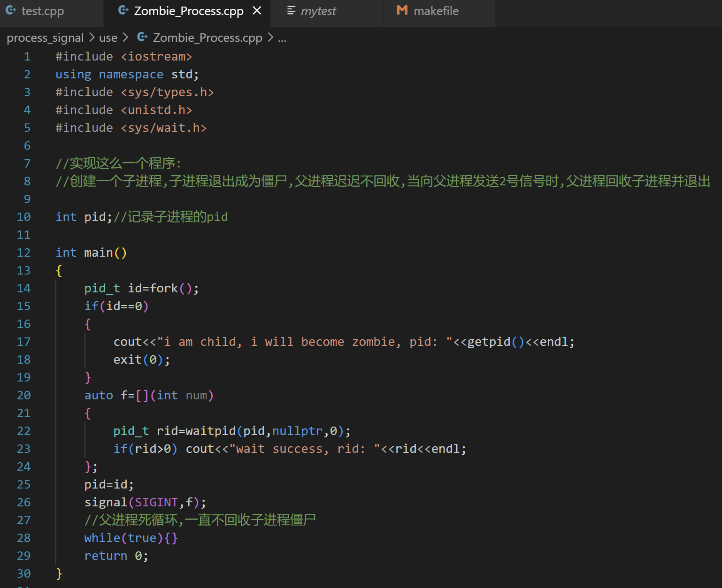Screen dimensions: 722x588
Task: Click the comment '//父进程死循环,一直不回收子进程僵尸'
Action: click(200, 520)
